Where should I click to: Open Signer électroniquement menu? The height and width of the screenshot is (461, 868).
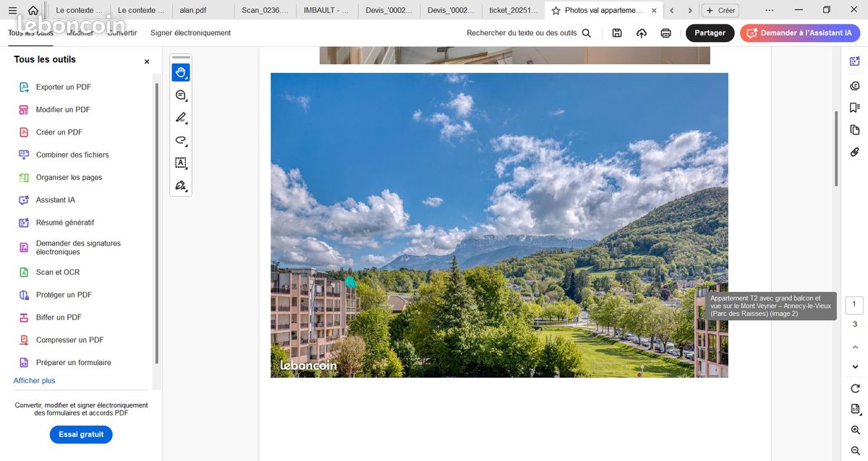click(190, 33)
